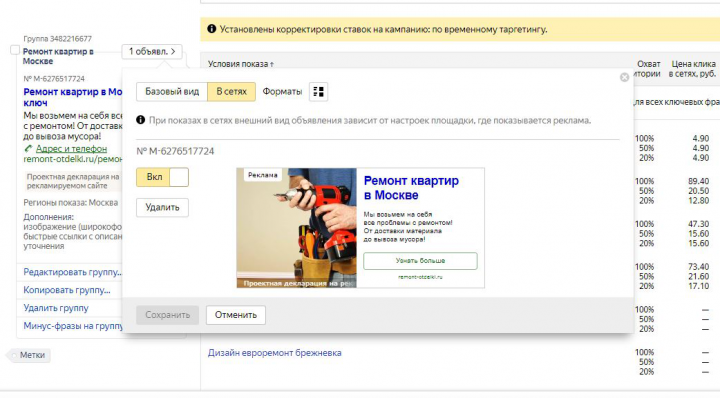Click remont-otdelki.ru domain in ad preview
The image size is (720, 398).
(420, 277)
